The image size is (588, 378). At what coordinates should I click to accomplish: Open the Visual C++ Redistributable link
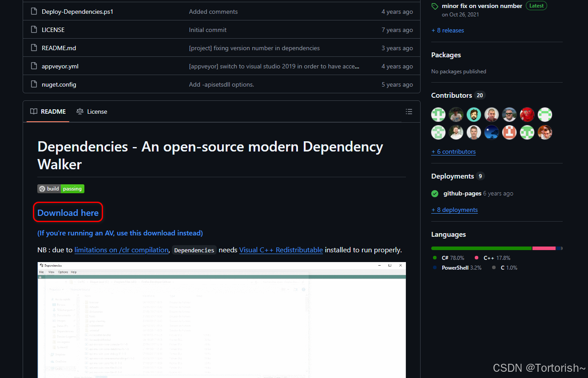click(x=281, y=250)
